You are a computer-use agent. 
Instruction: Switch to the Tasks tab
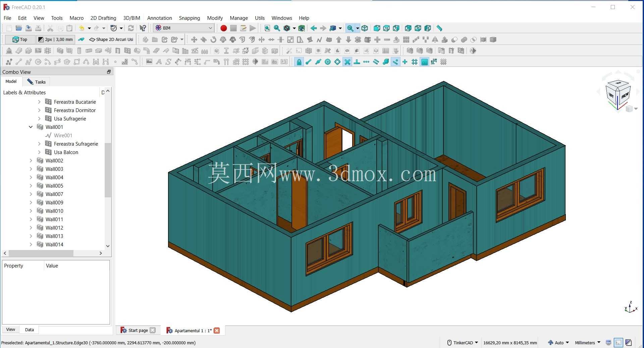pyautogui.click(x=37, y=82)
